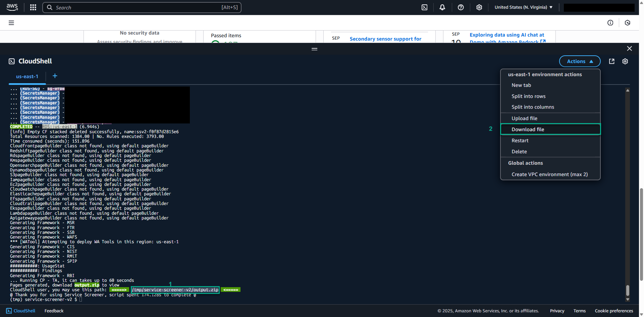Select Download file from the actions menu
The width and height of the screenshot is (644, 317).
click(528, 129)
